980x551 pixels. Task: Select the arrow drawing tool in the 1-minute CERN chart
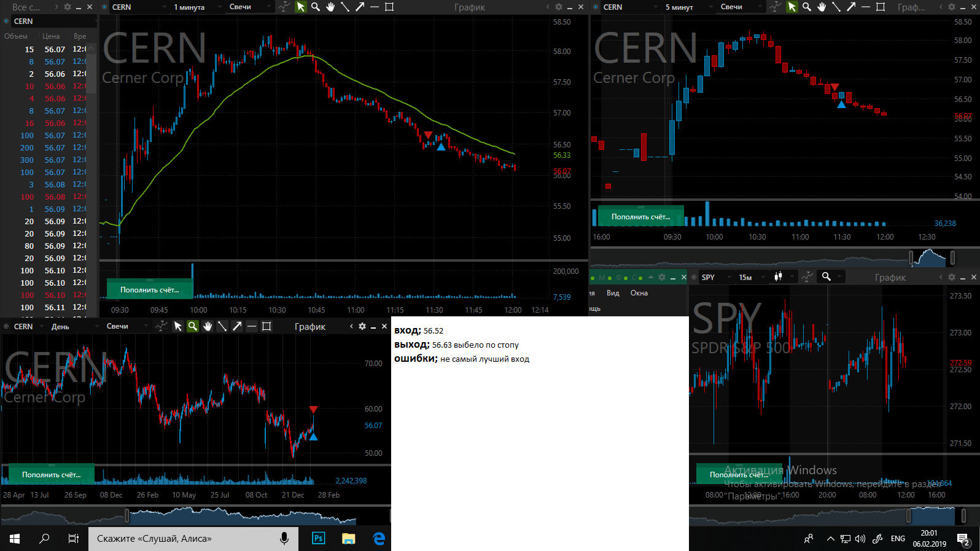360,7
